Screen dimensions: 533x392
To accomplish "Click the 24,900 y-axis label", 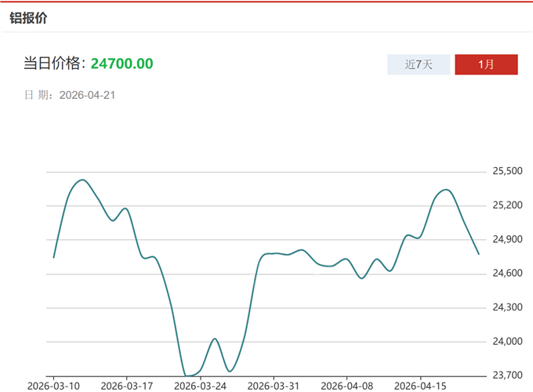I will [x=507, y=239].
